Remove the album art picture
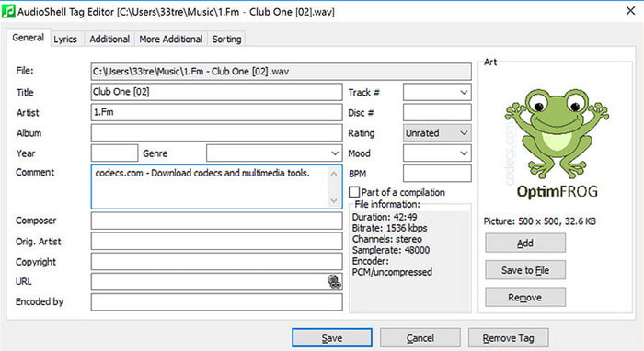This screenshot has height=351, width=644. pyautogui.click(x=525, y=298)
